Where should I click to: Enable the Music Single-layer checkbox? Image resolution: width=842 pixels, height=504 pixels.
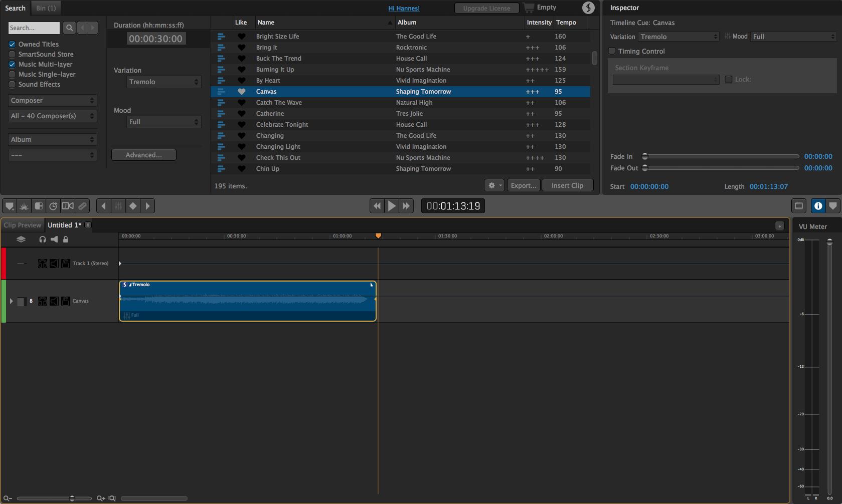tap(12, 74)
